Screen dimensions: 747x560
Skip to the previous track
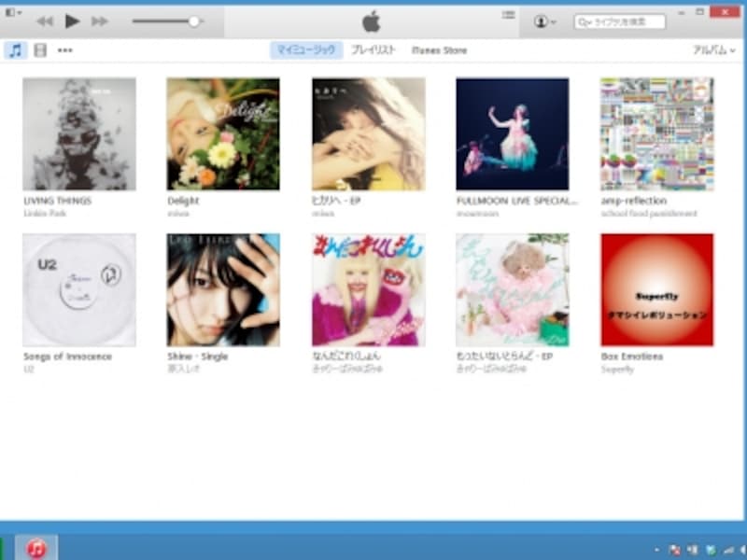[45, 21]
